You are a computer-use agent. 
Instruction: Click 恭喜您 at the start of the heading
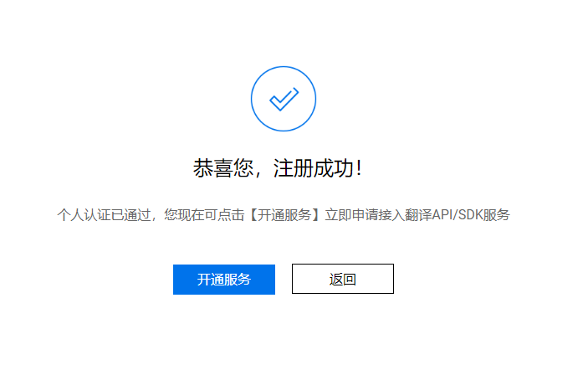point(223,167)
